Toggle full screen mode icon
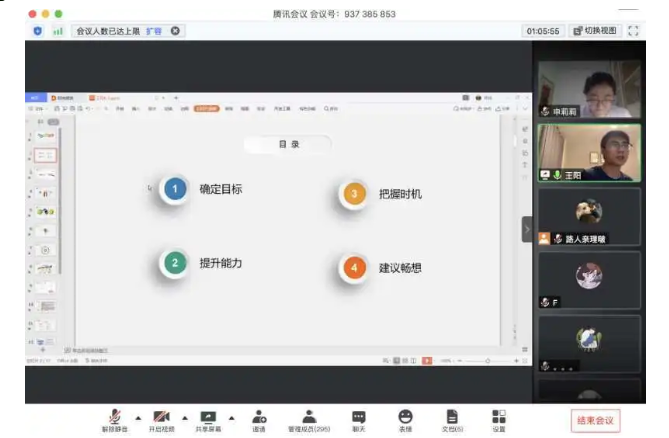669x438 pixels. coord(633,31)
